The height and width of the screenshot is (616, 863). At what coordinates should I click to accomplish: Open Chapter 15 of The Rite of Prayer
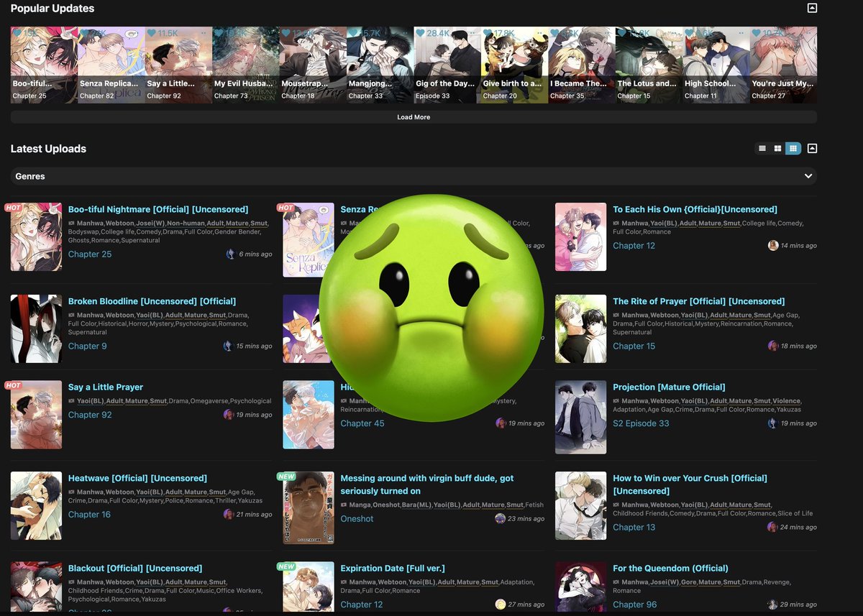click(x=634, y=346)
